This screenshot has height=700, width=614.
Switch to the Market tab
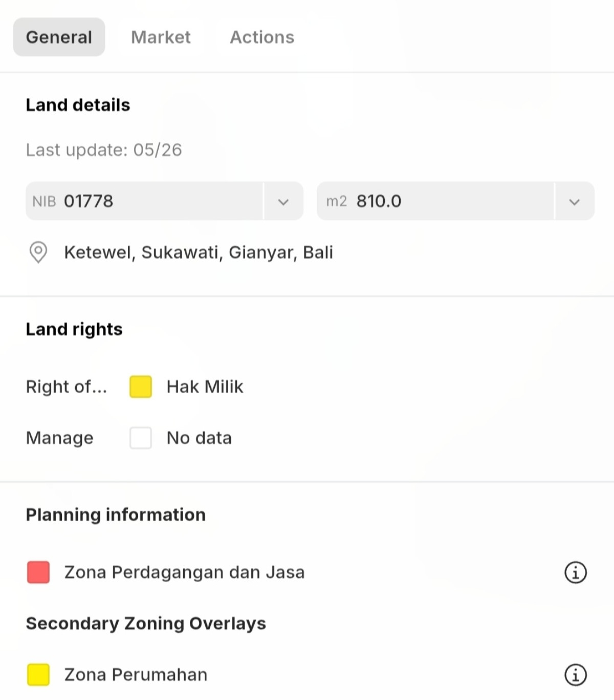click(161, 37)
